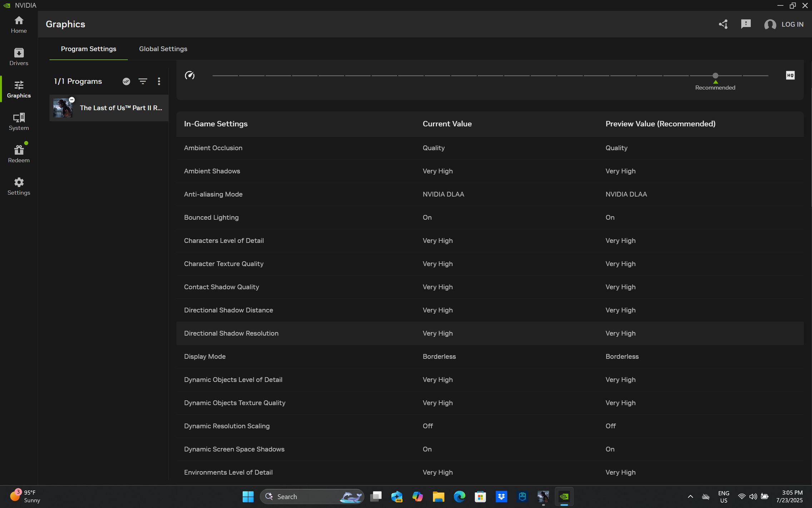Click the In-Game Settings column header
Screen dimensions: 812x508
pos(216,124)
